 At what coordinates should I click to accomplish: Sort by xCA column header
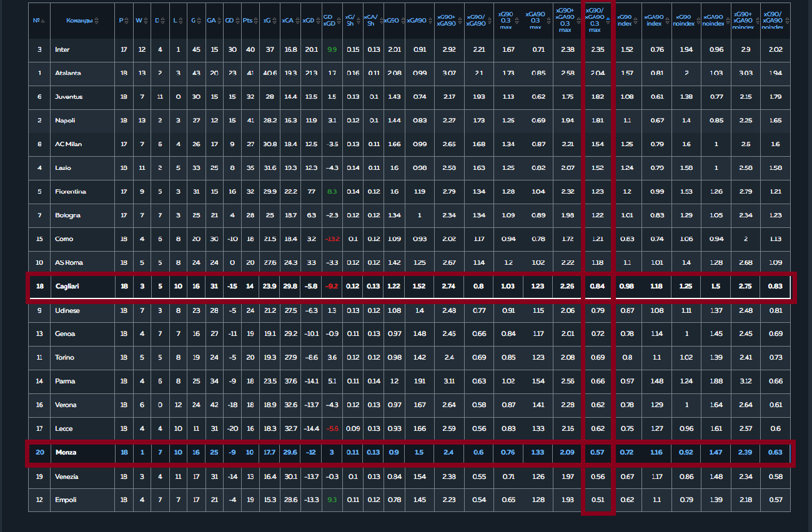[x=289, y=21]
